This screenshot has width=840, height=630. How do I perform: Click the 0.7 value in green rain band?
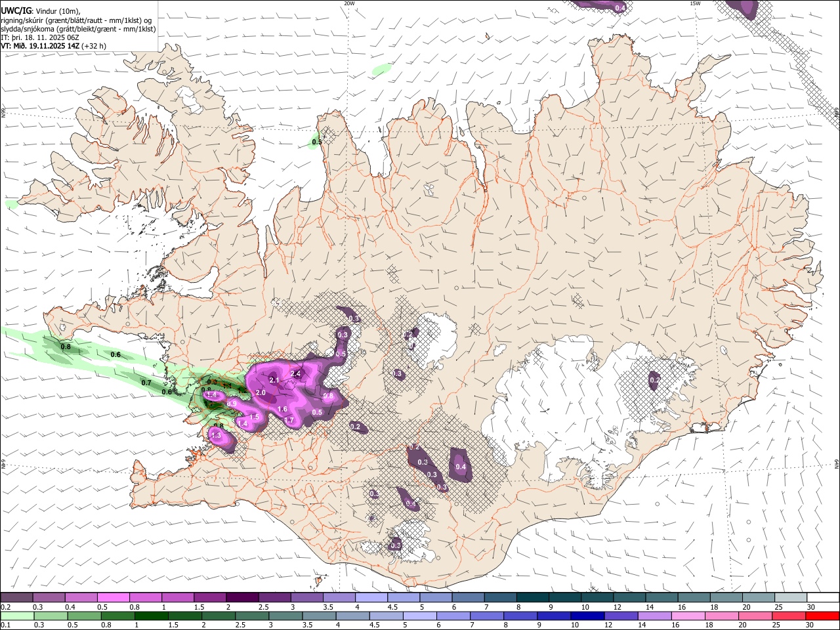point(146,383)
